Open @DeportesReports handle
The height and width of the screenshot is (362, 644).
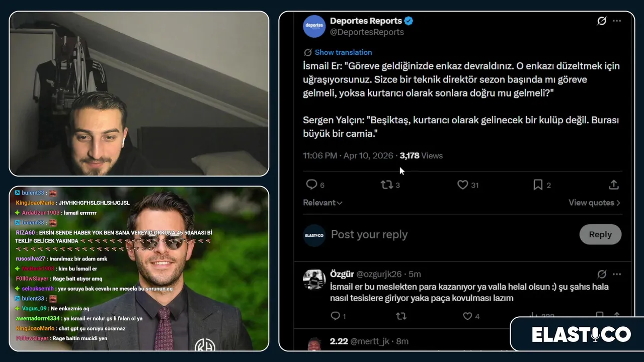[x=367, y=32]
